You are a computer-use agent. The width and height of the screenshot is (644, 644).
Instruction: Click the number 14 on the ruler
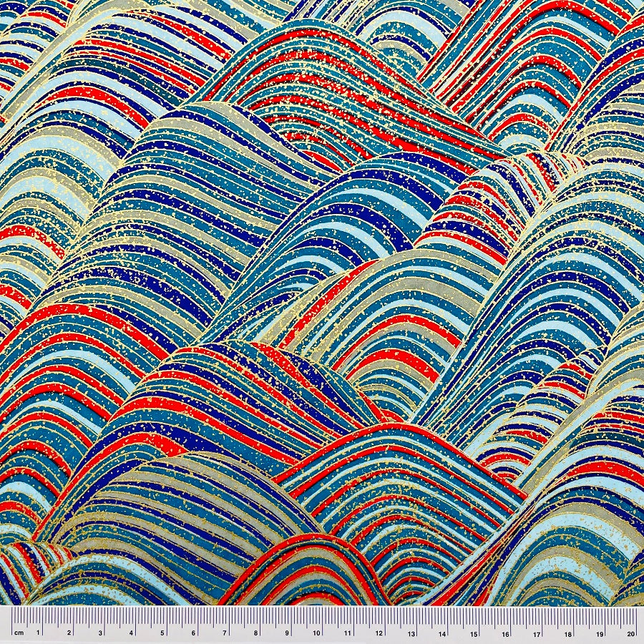pos(441,633)
